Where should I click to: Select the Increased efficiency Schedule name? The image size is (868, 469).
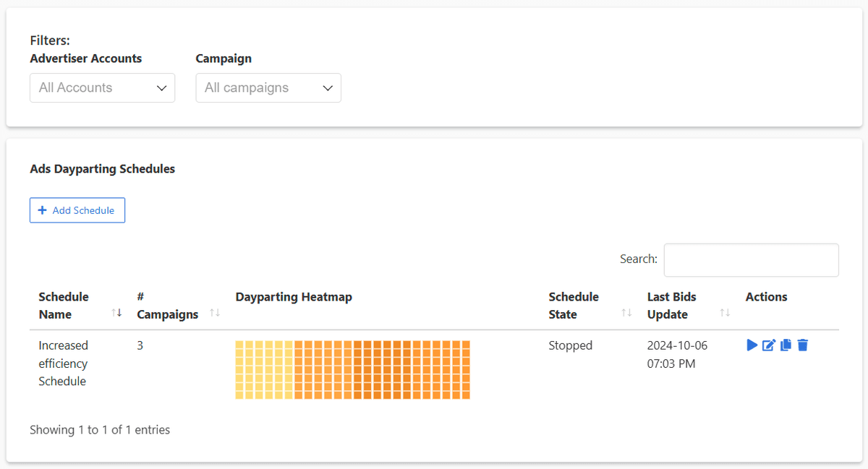click(64, 363)
